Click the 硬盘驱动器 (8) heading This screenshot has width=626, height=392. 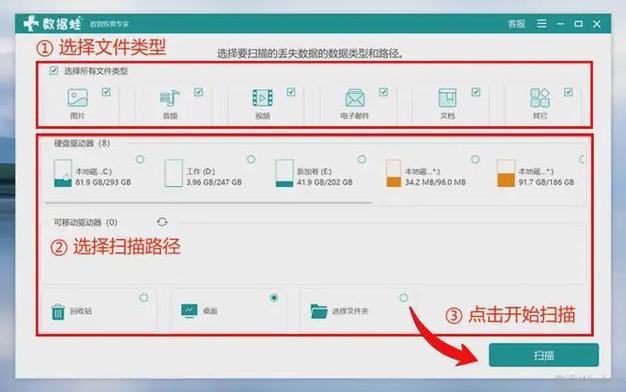tap(82, 143)
